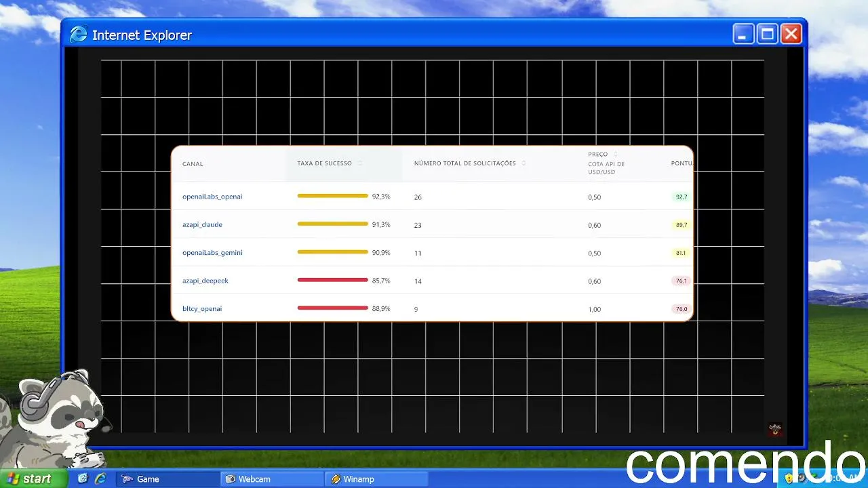Click the request count 9
The height and width of the screenshot is (488, 868).
[416, 310]
